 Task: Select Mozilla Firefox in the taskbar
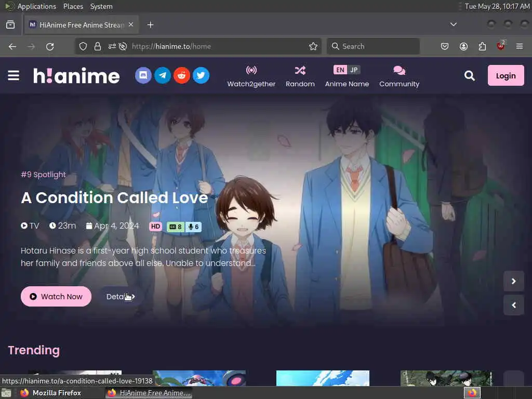pos(51,393)
